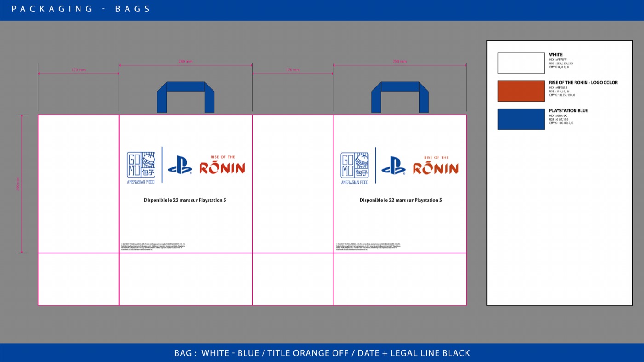Select the right bag's legal line text

pos(368,247)
